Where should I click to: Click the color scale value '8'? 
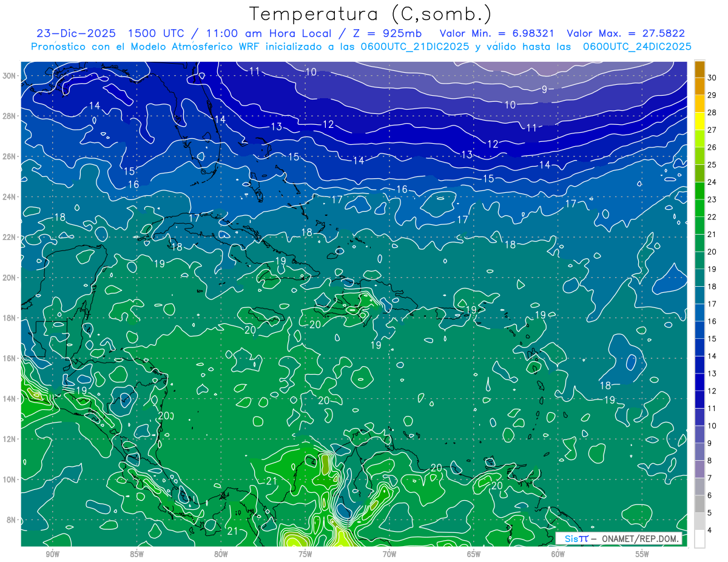coord(710,461)
